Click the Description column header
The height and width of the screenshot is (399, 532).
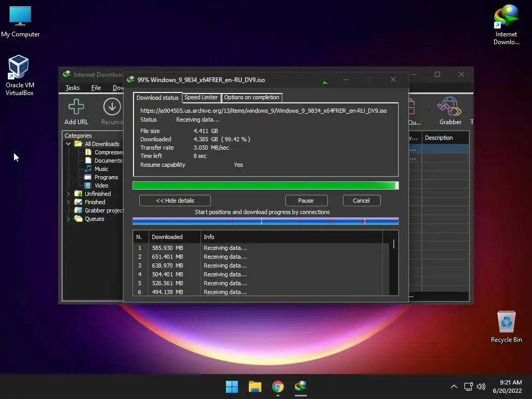445,138
